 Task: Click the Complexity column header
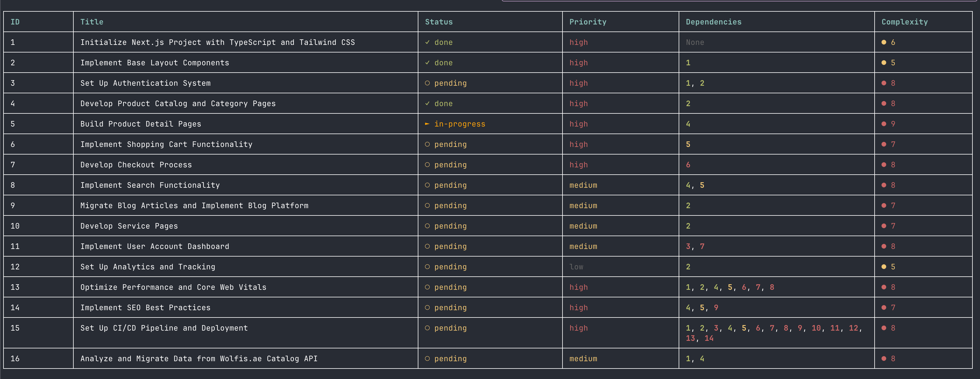904,22
